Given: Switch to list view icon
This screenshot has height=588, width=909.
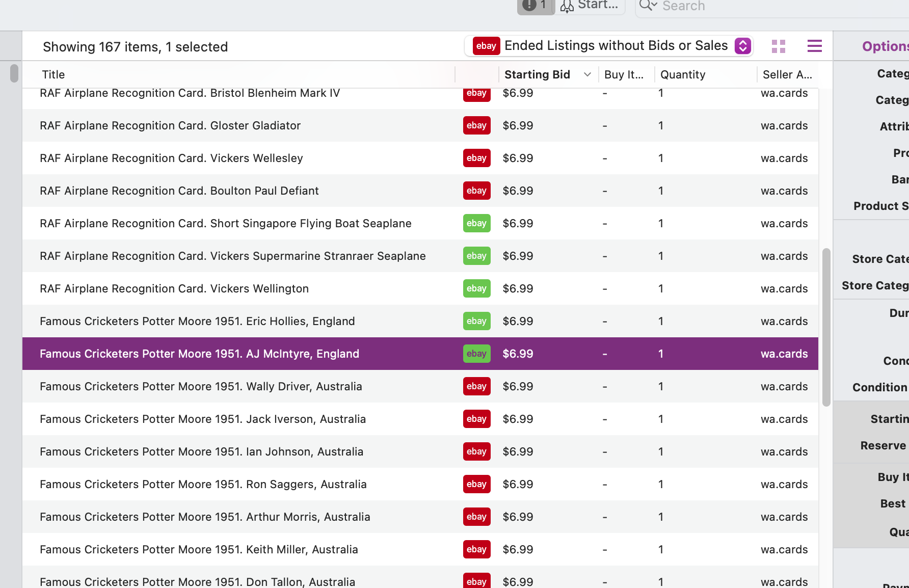Looking at the screenshot, I should (x=814, y=46).
